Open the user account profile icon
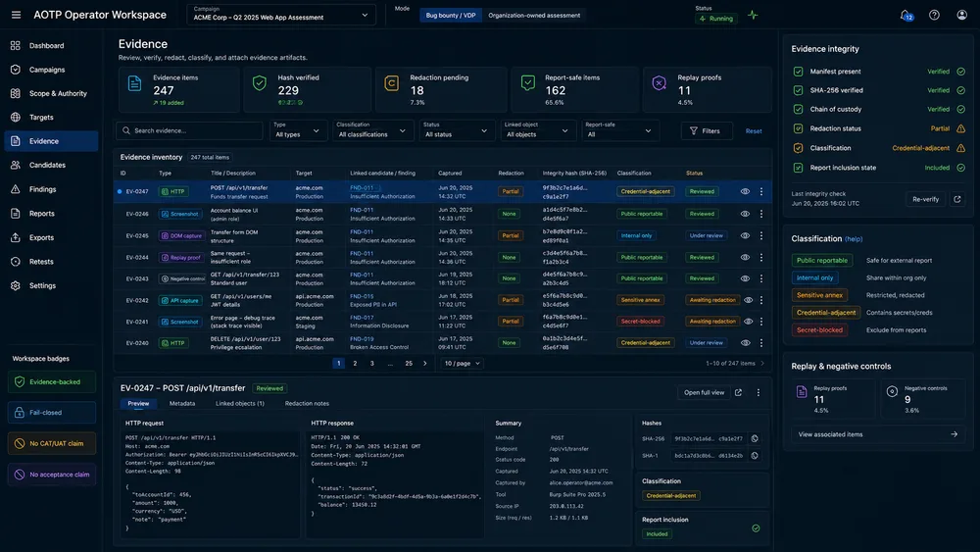Viewport: 980px width, 552px height. (962, 15)
